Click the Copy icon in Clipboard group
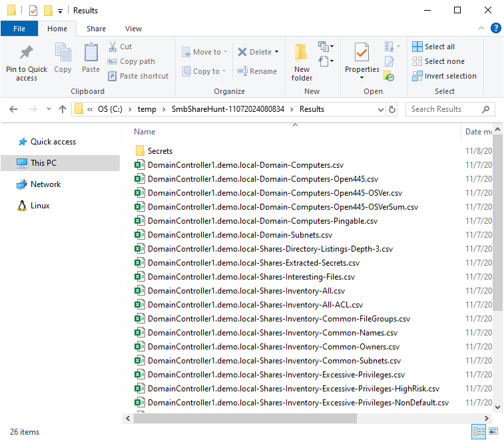 [63, 53]
